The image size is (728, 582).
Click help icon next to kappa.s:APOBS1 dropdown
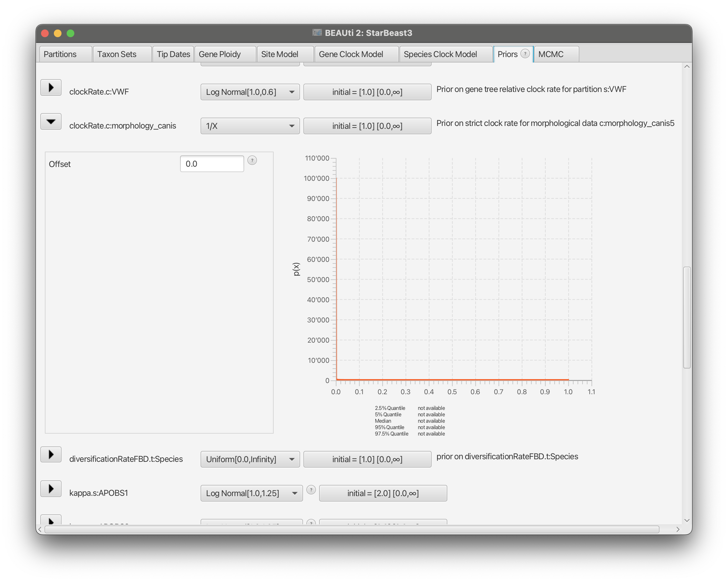coord(310,490)
